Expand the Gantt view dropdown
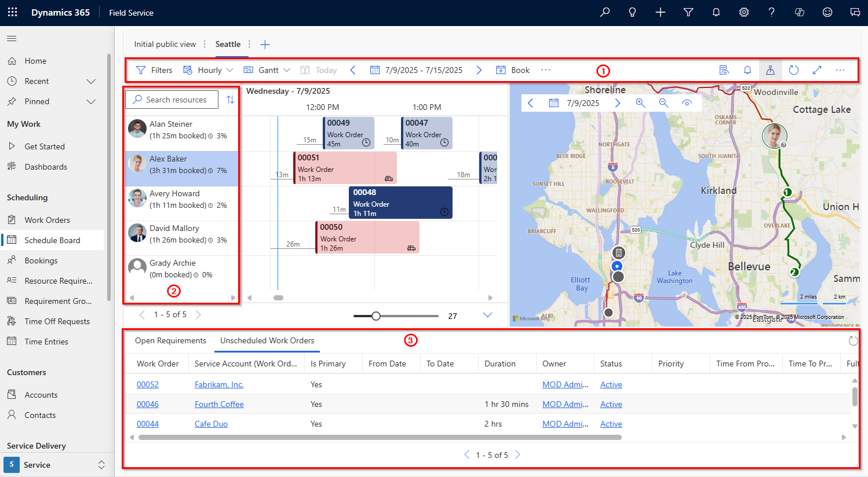The image size is (868, 477). click(x=267, y=70)
